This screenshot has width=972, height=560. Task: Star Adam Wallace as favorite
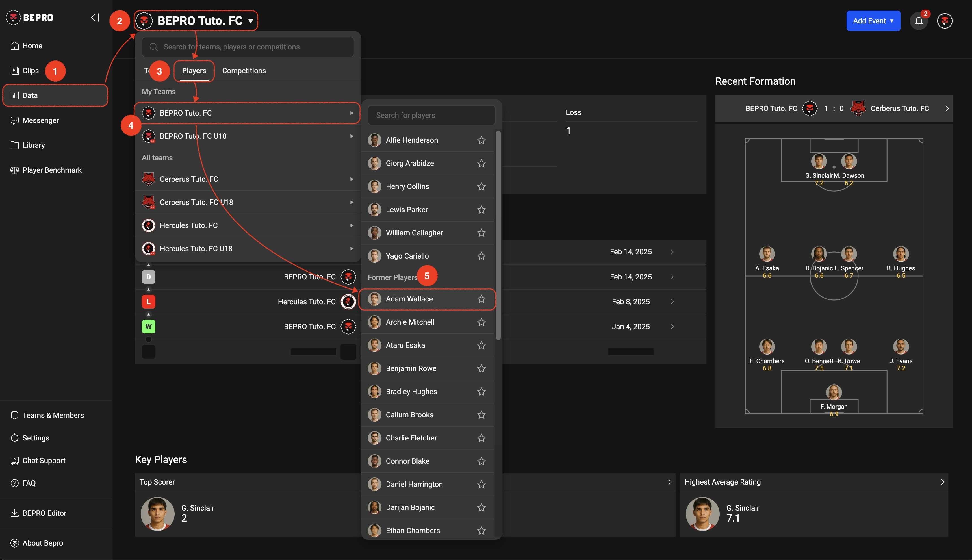(x=481, y=299)
